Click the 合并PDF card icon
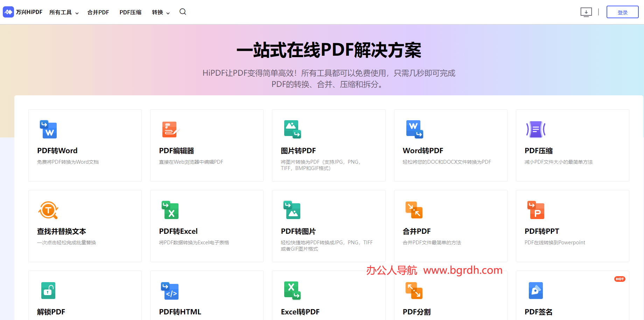Image resolution: width=644 pixels, height=320 pixels. [414, 210]
